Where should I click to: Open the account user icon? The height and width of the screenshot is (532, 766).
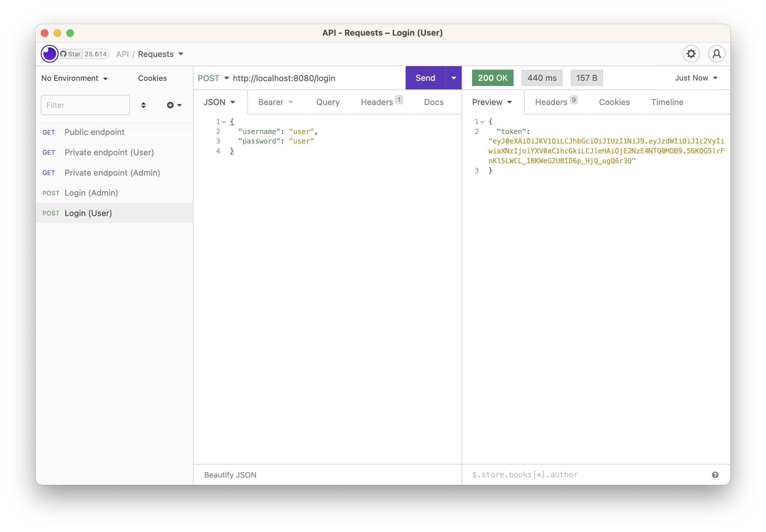pyautogui.click(x=716, y=54)
